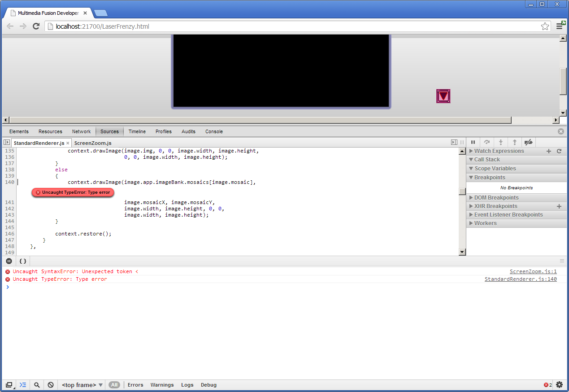Open the top frame context dropdown

(82, 385)
